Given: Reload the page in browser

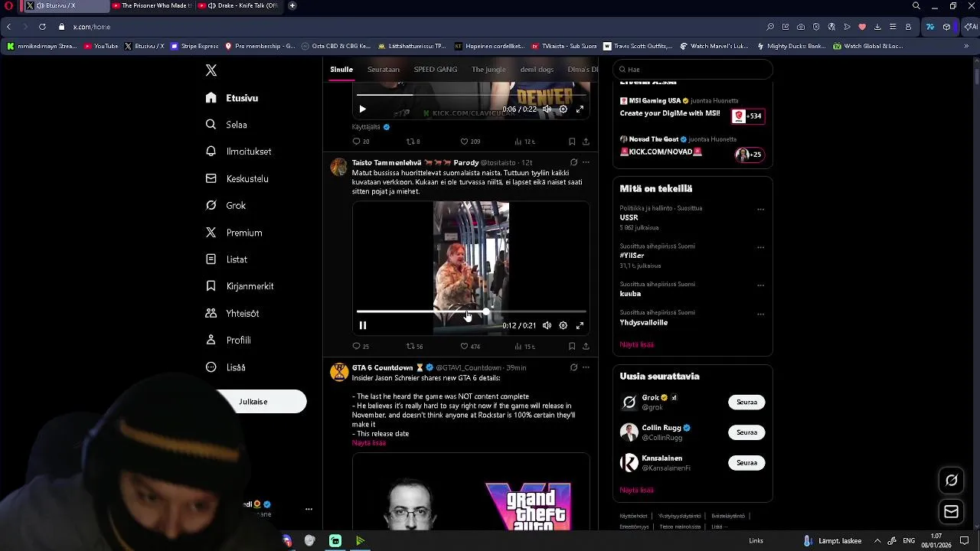Looking at the screenshot, I should click(42, 27).
